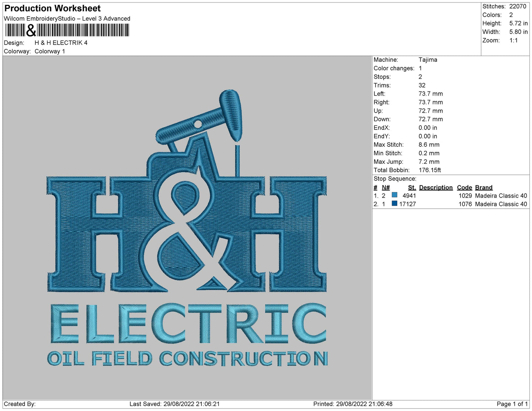
Task: Click the Height value 5.72 in
Action: click(x=518, y=23)
